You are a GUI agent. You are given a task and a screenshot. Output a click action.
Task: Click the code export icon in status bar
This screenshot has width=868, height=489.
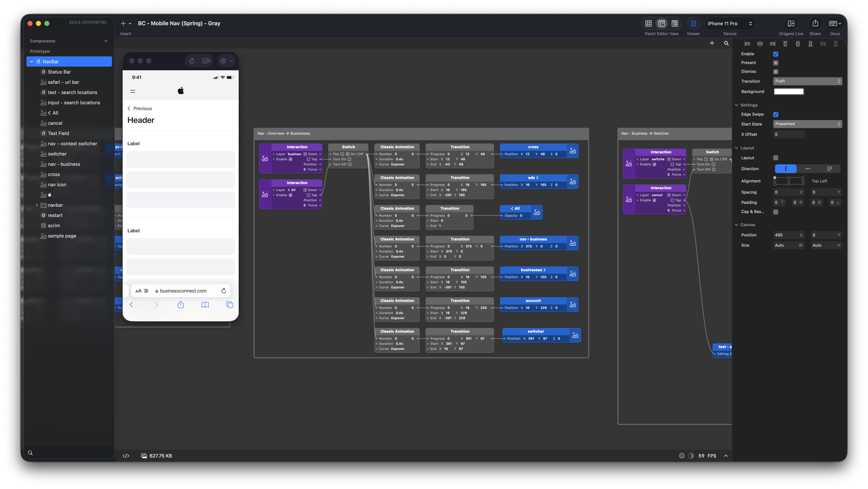[x=126, y=456]
